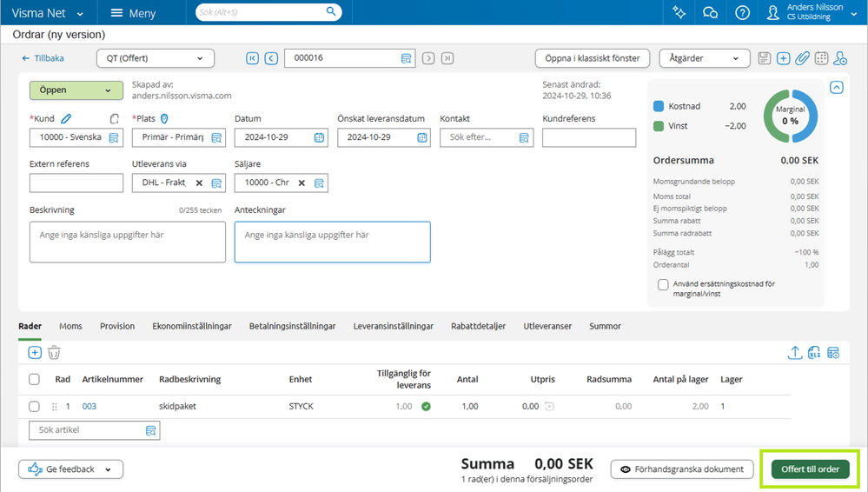Delete selected row with trash icon
This screenshot has height=492, width=868.
pos(54,352)
